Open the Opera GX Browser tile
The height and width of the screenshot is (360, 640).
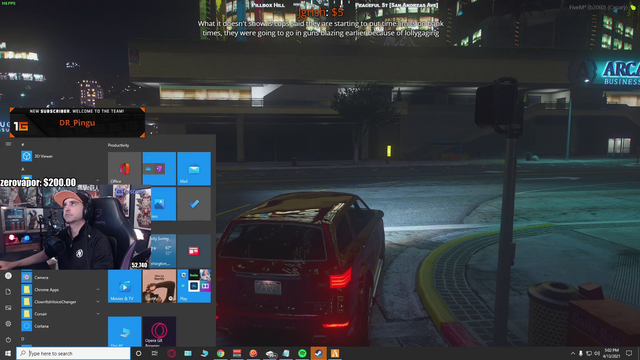(x=159, y=331)
